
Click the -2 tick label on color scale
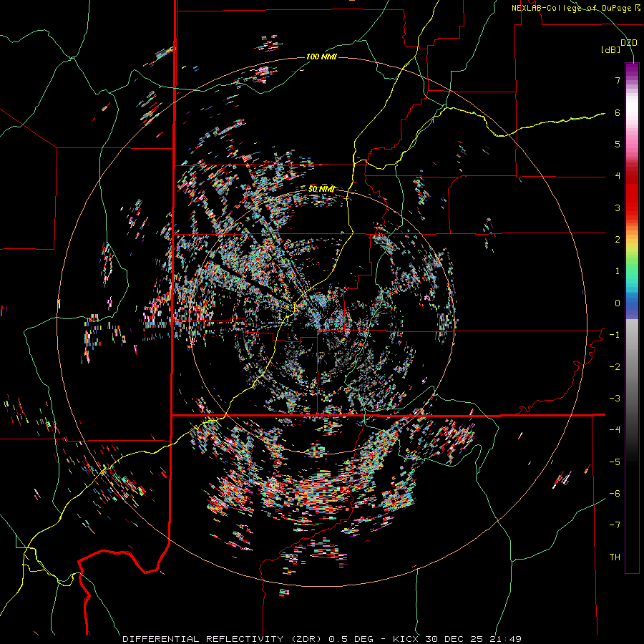tap(615, 367)
